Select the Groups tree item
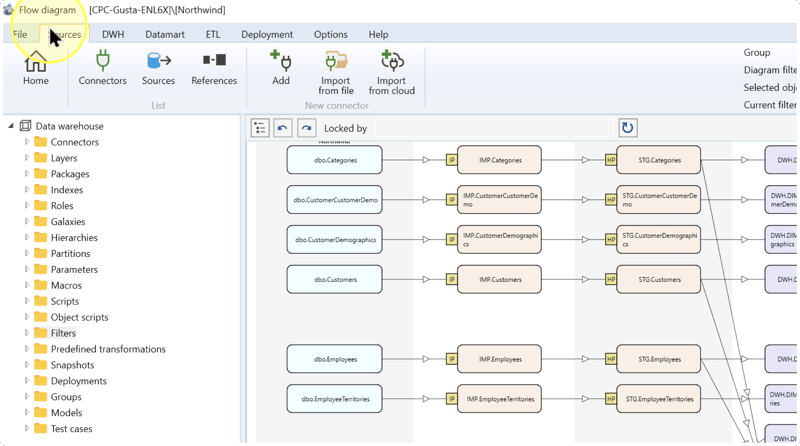Screen dimensions: 800x446 pos(66,397)
